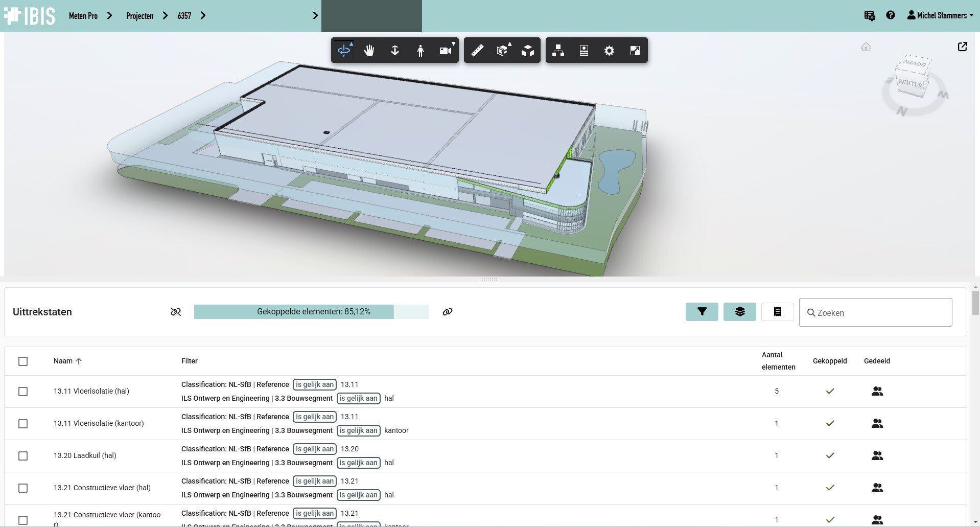This screenshot has width=980, height=527.
Task: Activate the Pan hand tool
Action: click(x=369, y=51)
